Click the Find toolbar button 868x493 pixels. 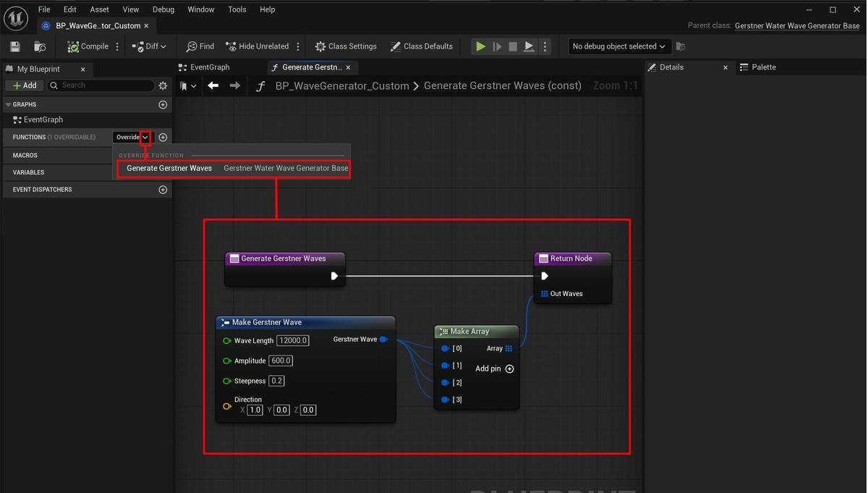click(200, 46)
